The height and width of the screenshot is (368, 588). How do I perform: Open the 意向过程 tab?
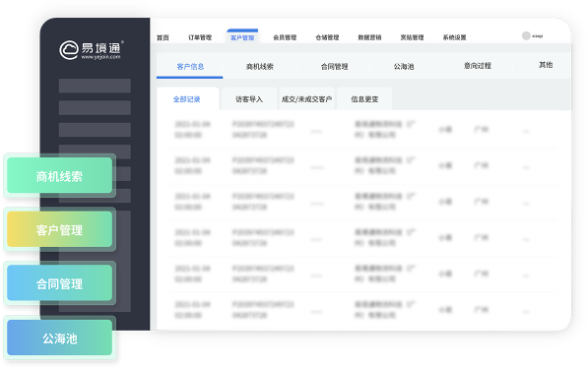[x=478, y=66]
